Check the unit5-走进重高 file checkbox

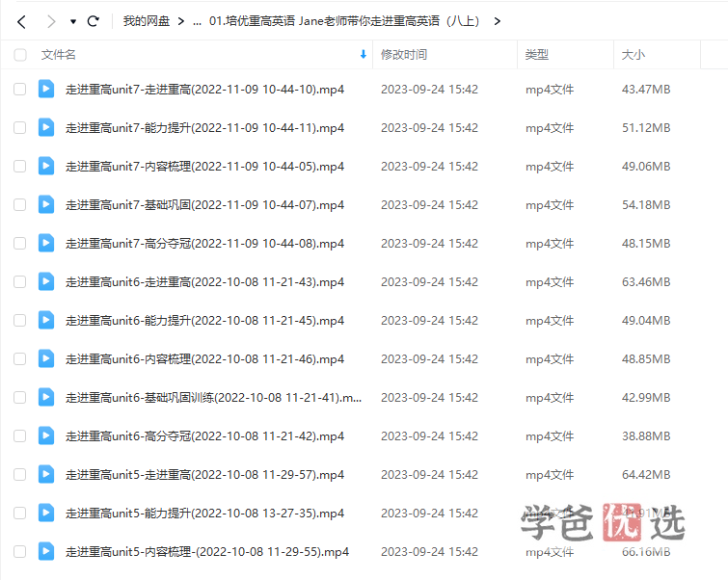pyautogui.click(x=20, y=474)
